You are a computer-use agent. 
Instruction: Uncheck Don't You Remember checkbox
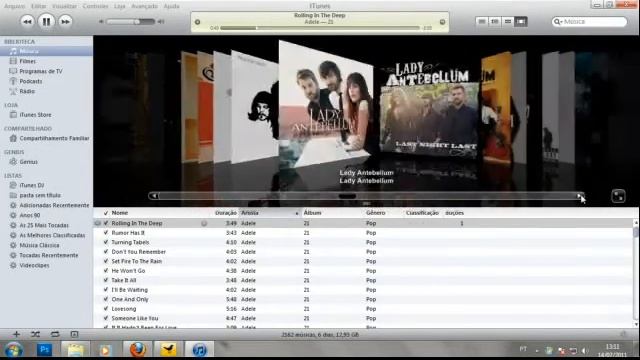coord(106,252)
